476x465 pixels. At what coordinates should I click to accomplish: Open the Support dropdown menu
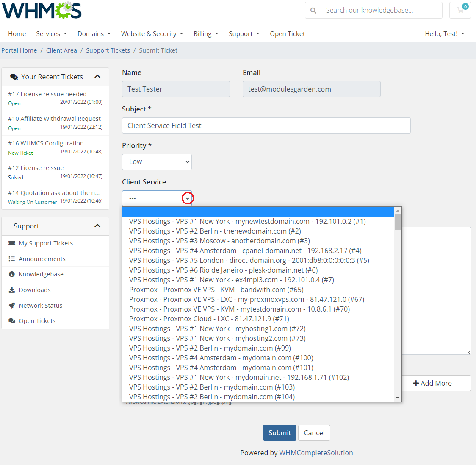244,34
